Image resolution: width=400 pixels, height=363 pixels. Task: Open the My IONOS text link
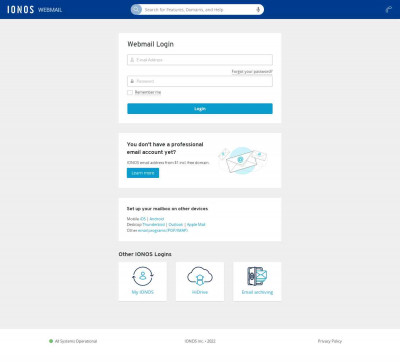(143, 292)
